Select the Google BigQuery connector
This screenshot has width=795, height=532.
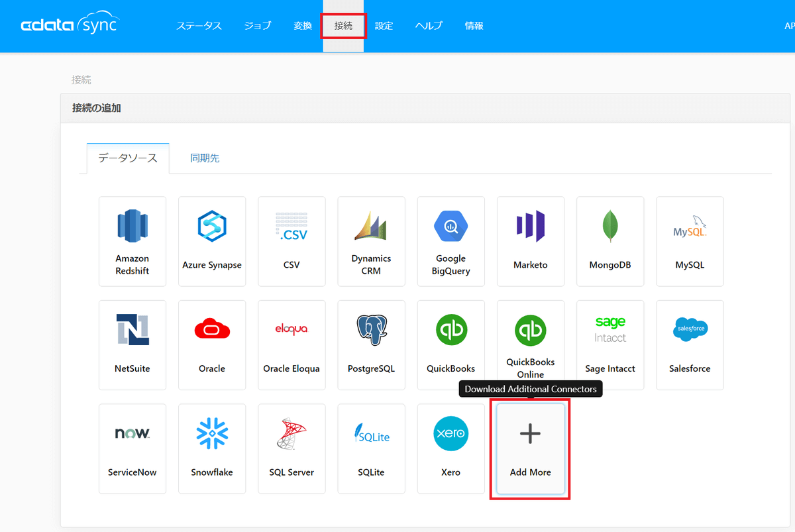(x=450, y=241)
